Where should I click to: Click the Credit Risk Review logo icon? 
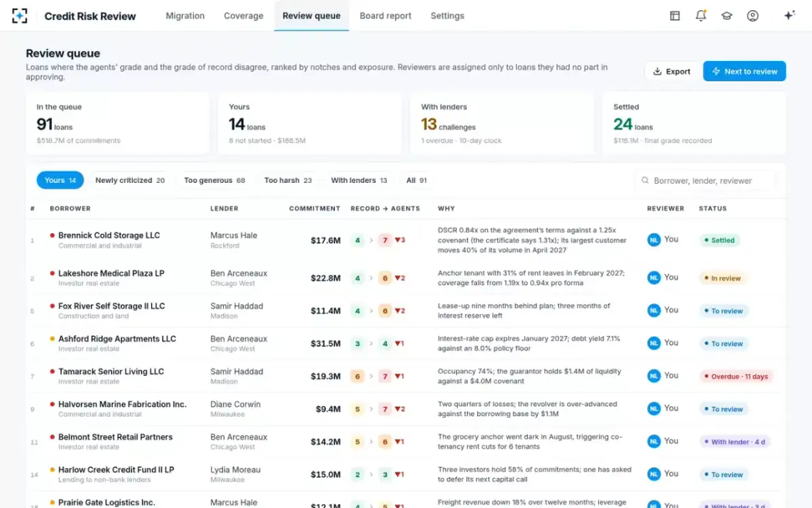20,16
